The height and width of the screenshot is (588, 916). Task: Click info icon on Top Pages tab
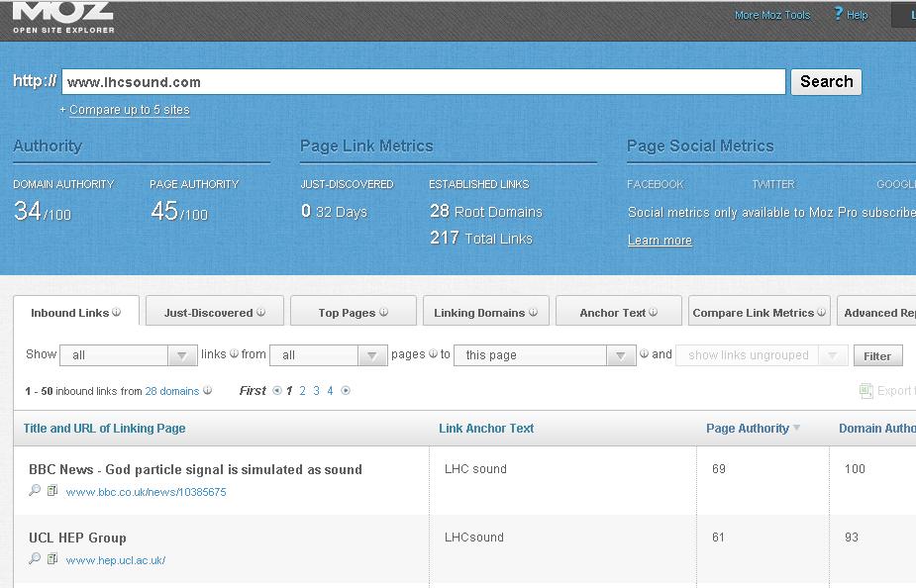[383, 312]
